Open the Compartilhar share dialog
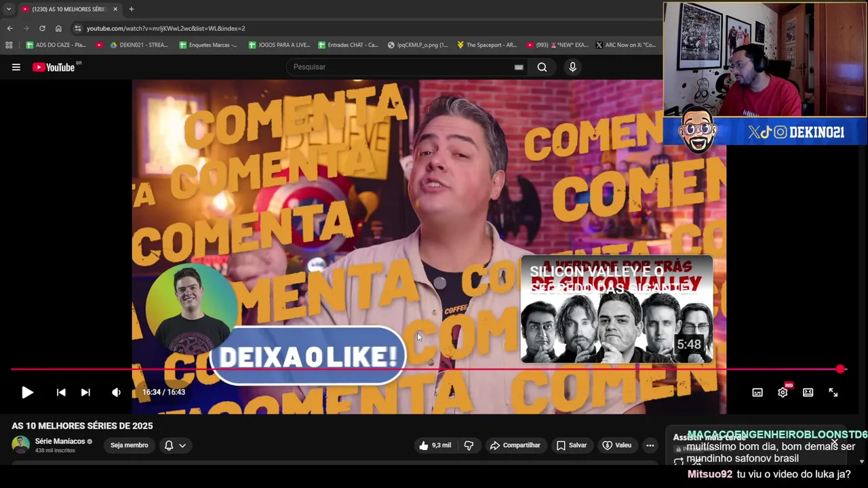Image resolution: width=868 pixels, height=488 pixels. pyautogui.click(x=515, y=445)
